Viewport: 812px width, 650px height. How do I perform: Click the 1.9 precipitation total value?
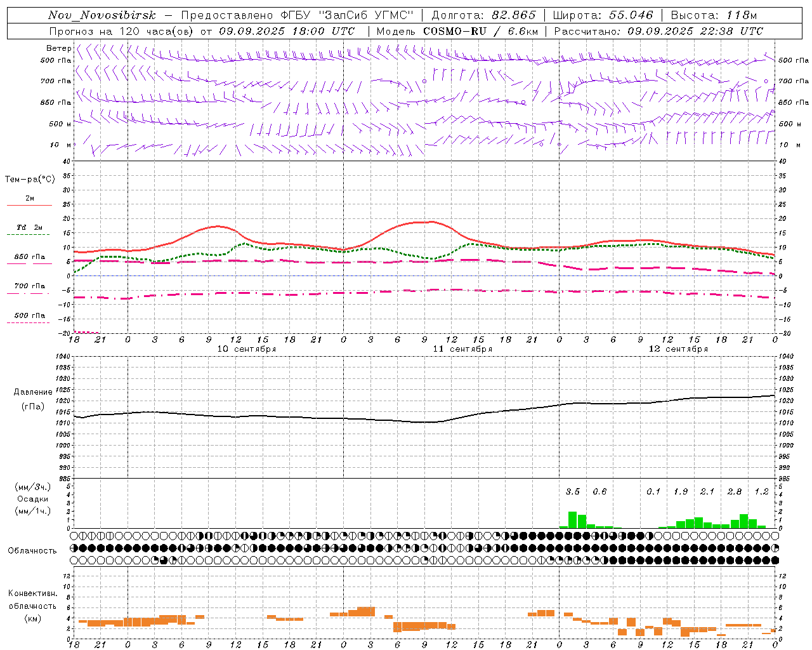[681, 491]
